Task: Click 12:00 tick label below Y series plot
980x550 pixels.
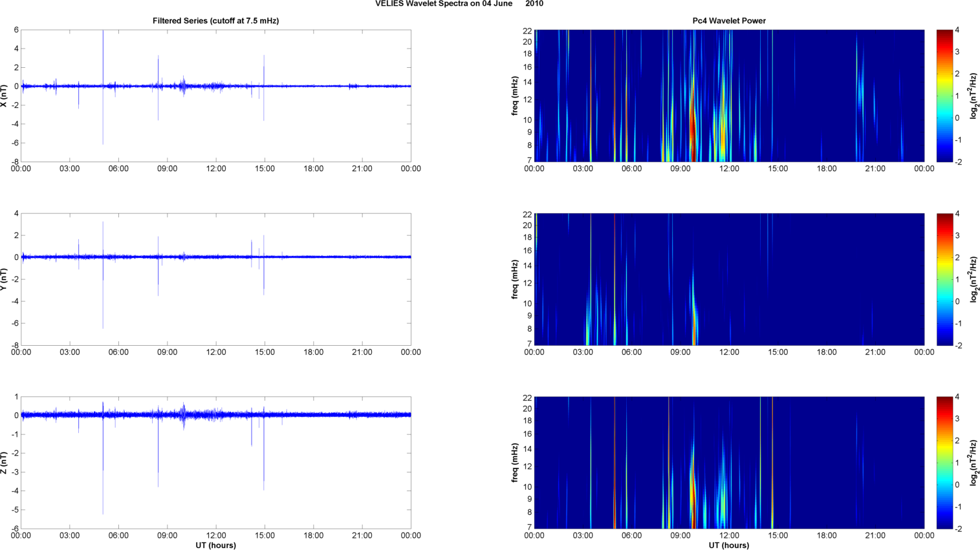Action: tap(216, 352)
